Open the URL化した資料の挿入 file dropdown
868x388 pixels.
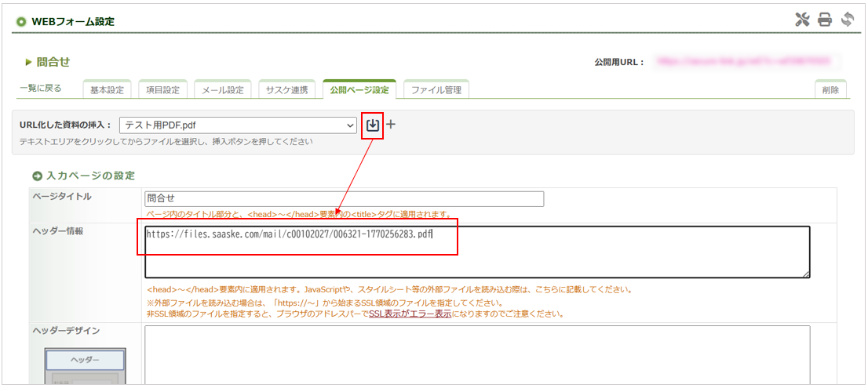coord(239,125)
